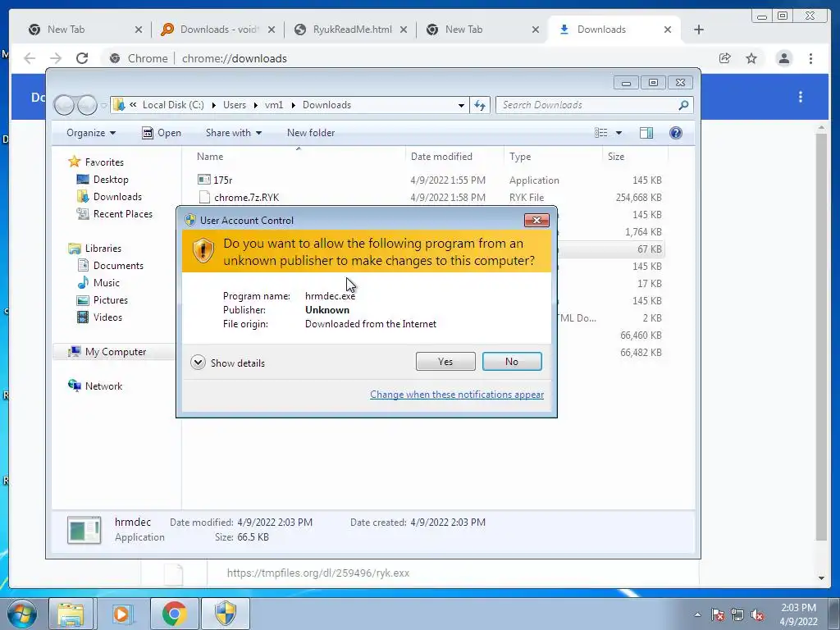Click the UAC shield taskbar icon

click(x=226, y=614)
